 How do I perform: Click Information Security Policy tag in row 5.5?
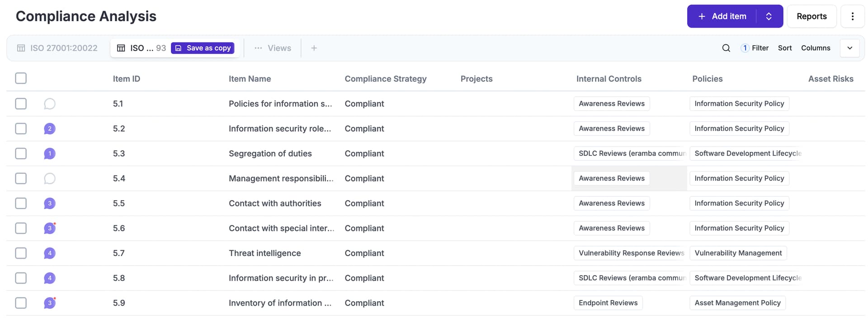point(739,203)
